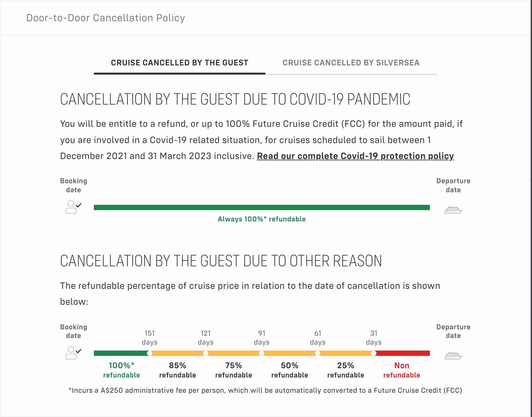The width and height of the screenshot is (532, 417).
Task: Click the 151 days timeline marker
Action: point(150,353)
